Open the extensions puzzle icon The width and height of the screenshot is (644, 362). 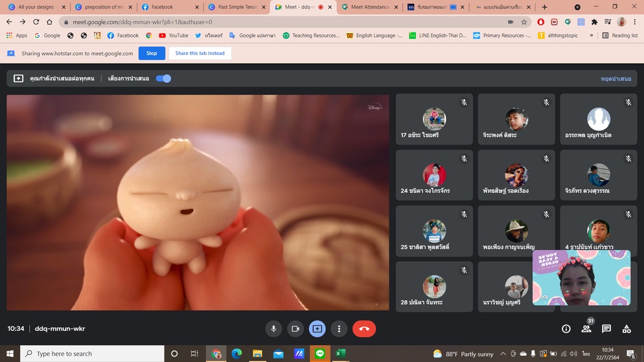pyautogui.click(x=594, y=22)
